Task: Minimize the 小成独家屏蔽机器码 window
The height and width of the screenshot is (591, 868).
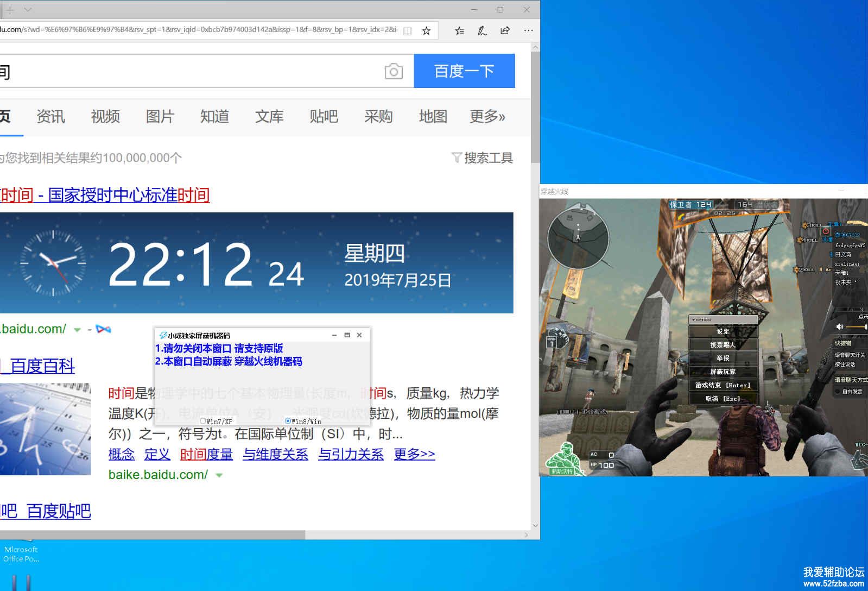Action: 334,335
